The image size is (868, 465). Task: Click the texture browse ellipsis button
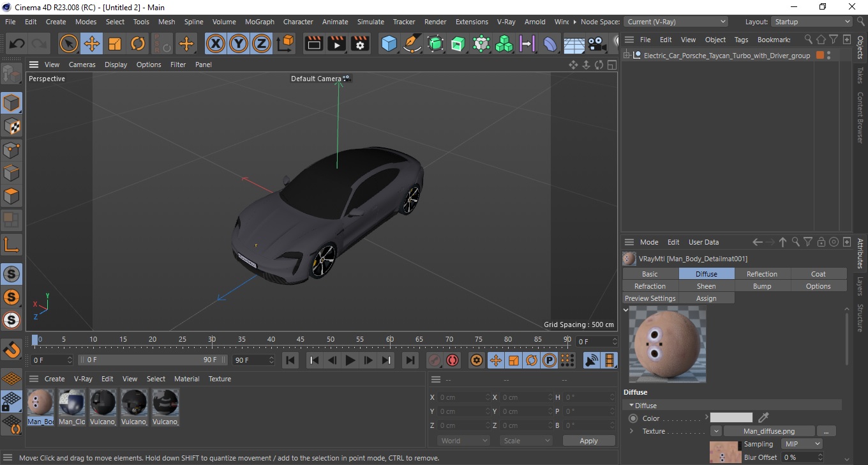(826, 431)
